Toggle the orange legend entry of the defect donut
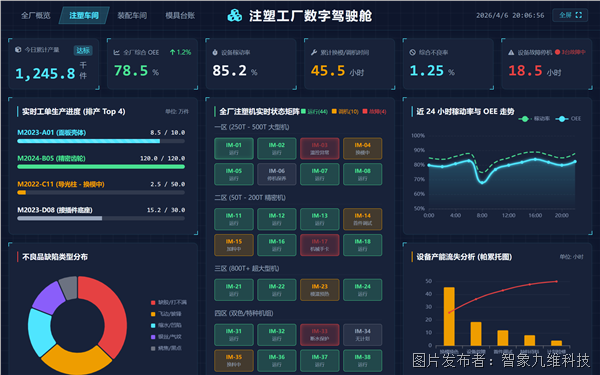 pyautogui.click(x=166, y=314)
